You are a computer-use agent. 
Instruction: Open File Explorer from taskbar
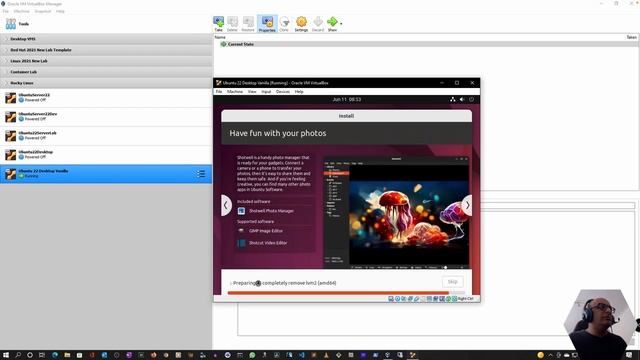point(67,355)
